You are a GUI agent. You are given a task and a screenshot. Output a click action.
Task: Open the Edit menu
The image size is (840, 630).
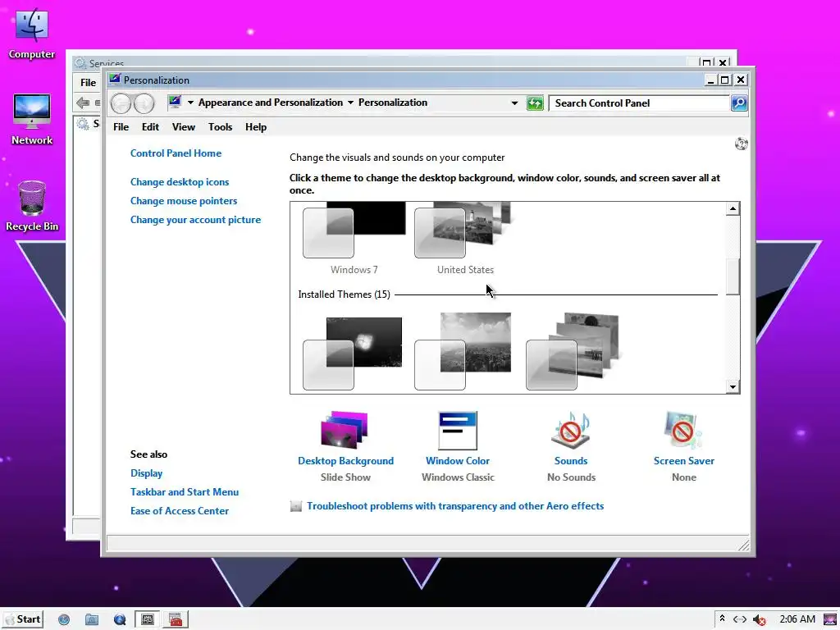pyautogui.click(x=150, y=127)
